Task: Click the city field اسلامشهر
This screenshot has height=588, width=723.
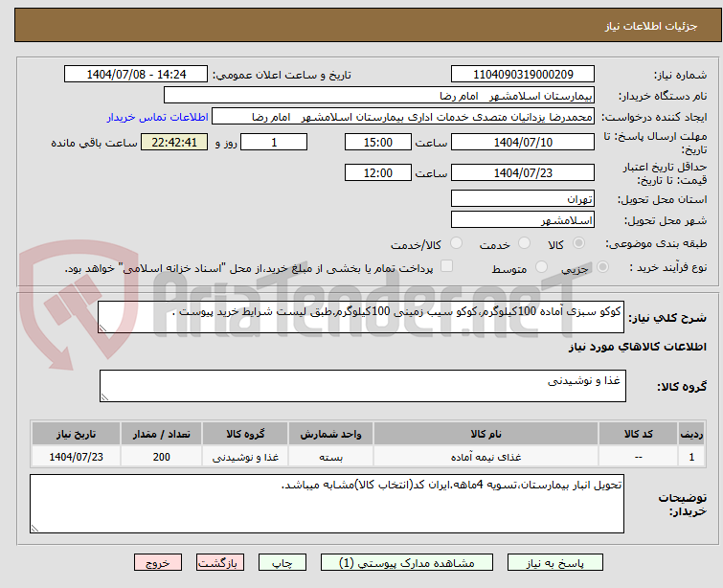Action: coord(523,220)
